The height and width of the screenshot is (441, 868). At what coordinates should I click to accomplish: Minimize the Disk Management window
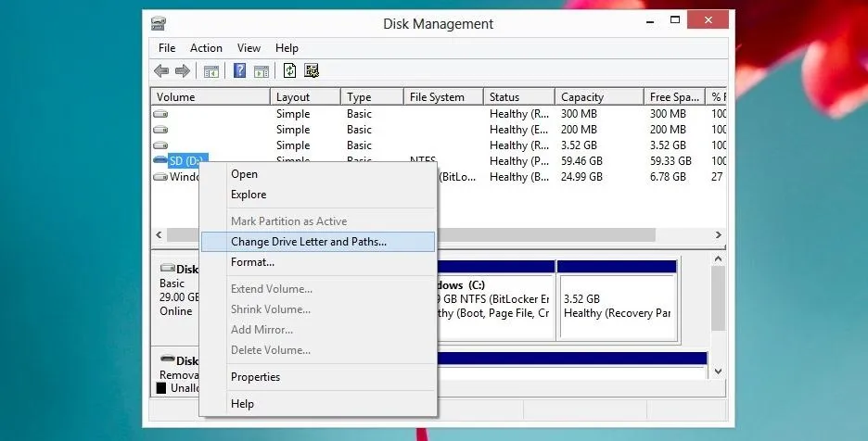coord(650,21)
